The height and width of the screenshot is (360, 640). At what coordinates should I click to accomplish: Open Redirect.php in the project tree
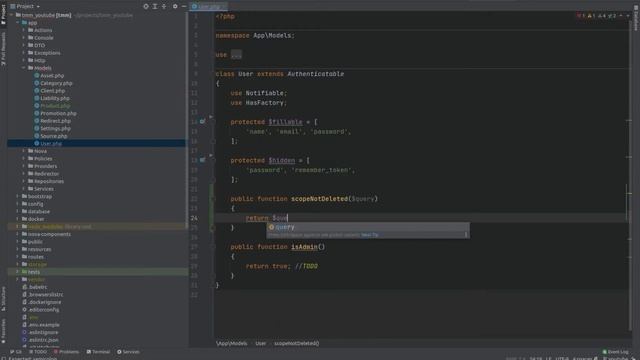click(x=52, y=121)
